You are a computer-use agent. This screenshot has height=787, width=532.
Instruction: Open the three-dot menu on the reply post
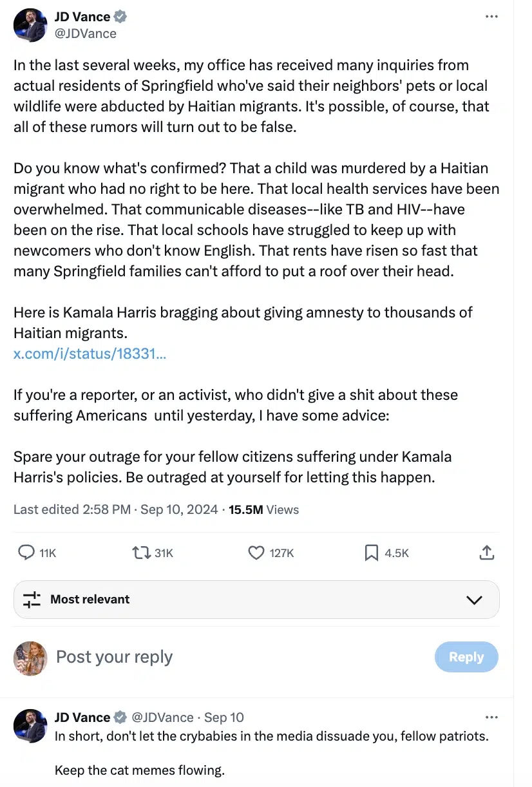(491, 717)
